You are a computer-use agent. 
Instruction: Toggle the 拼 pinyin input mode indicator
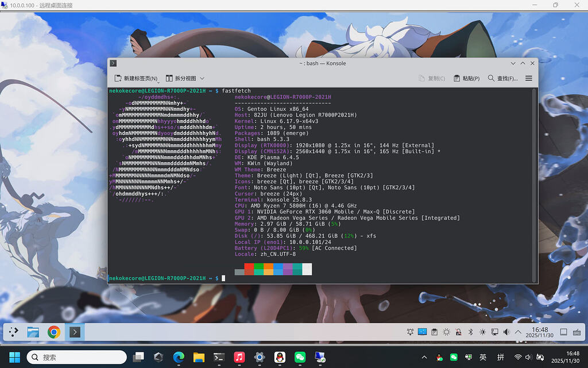501,357
